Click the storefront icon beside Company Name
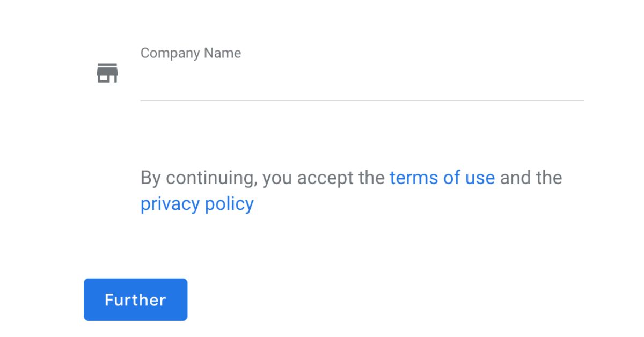This screenshot has height=337, width=644. (x=107, y=73)
